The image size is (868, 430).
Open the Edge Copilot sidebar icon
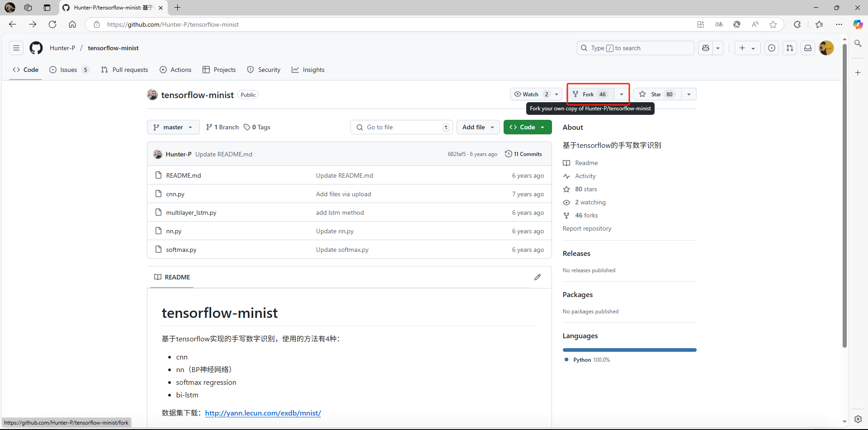(x=858, y=24)
